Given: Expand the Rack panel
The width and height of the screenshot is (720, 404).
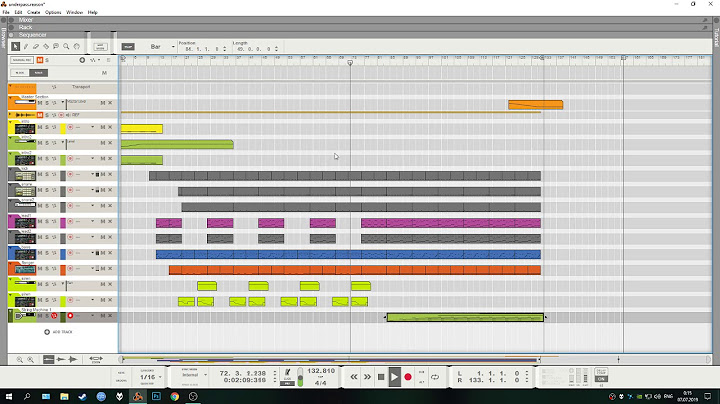Looking at the screenshot, I should [x=11, y=28].
